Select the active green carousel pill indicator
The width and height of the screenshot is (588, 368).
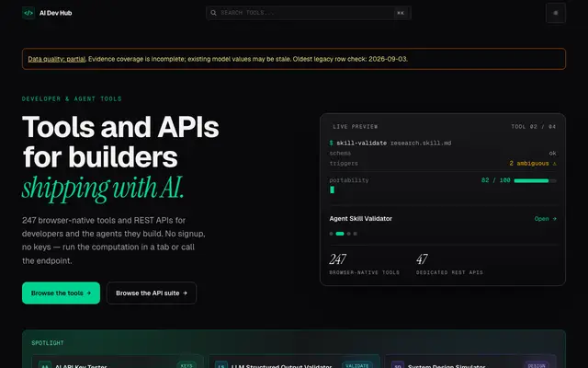[x=340, y=234]
